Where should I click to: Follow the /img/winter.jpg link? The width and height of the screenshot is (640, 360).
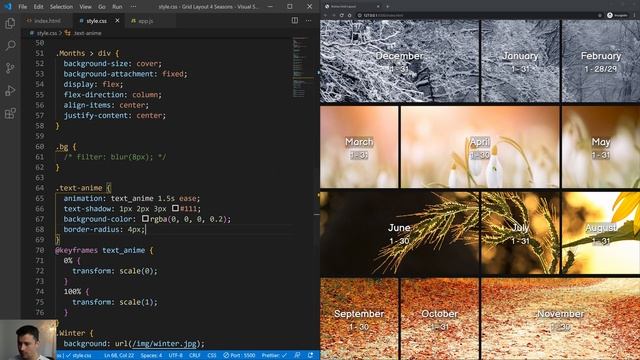(x=164, y=344)
